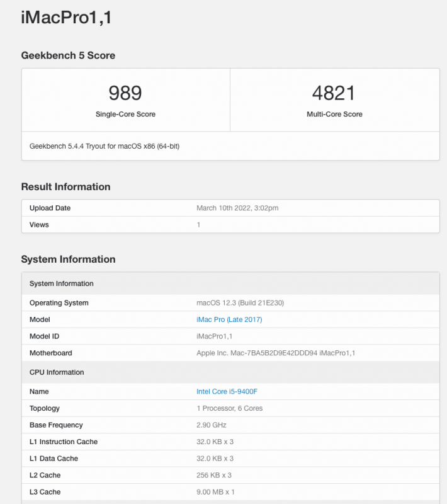The width and height of the screenshot is (447, 504).
Task: Click the Geekbench 5 Score heading
Action: coord(68,55)
